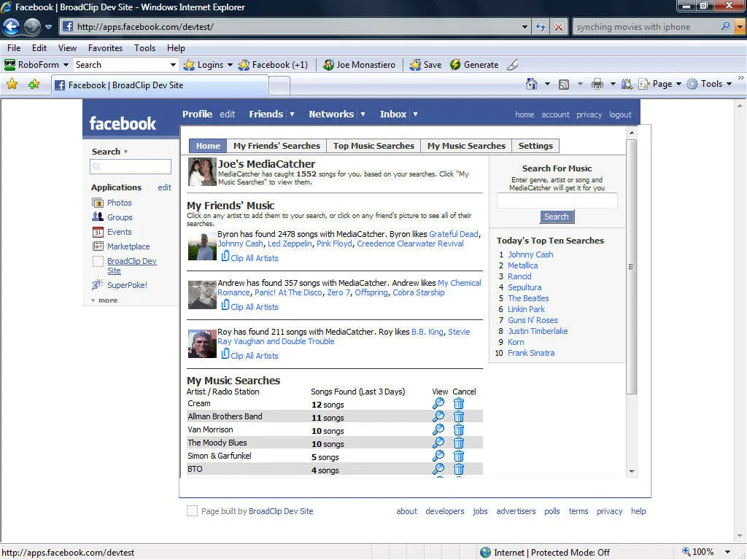Image resolution: width=747 pixels, height=560 pixels.
Task: Click the Johnny Cash top search link
Action: pos(530,254)
